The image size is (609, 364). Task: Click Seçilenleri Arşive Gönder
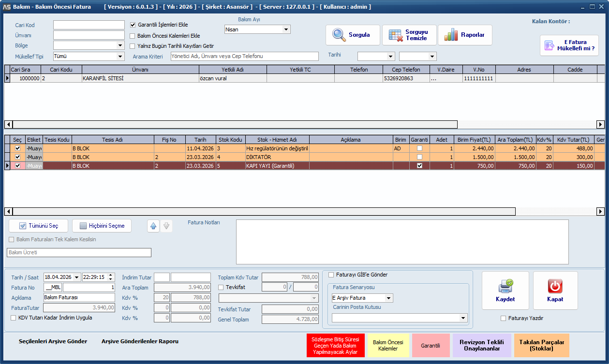point(53,341)
